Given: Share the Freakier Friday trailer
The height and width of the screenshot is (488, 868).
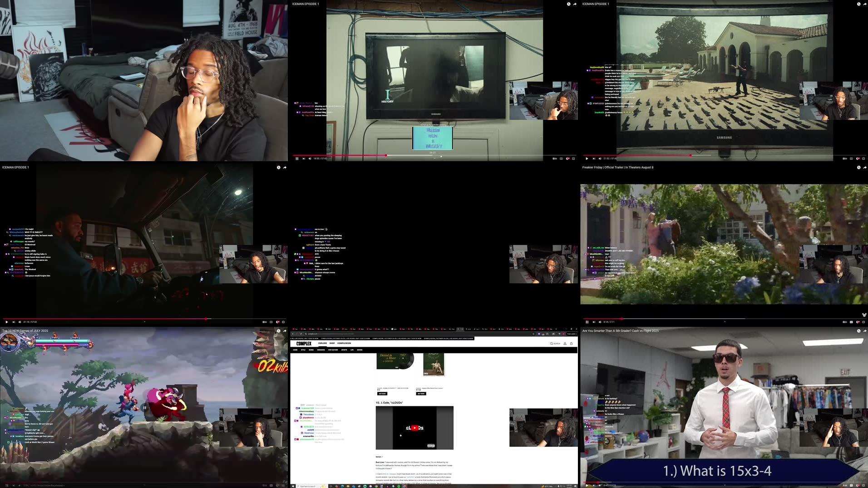Looking at the screenshot, I should tap(865, 168).
